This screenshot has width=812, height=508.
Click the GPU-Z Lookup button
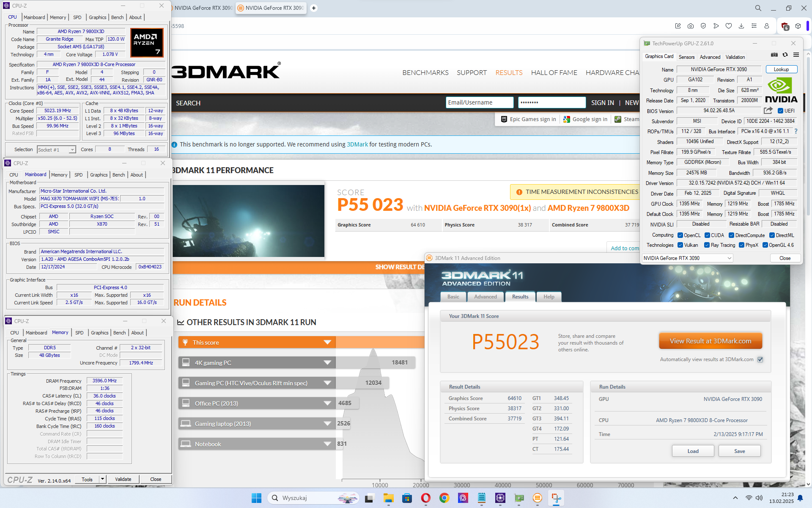point(781,69)
